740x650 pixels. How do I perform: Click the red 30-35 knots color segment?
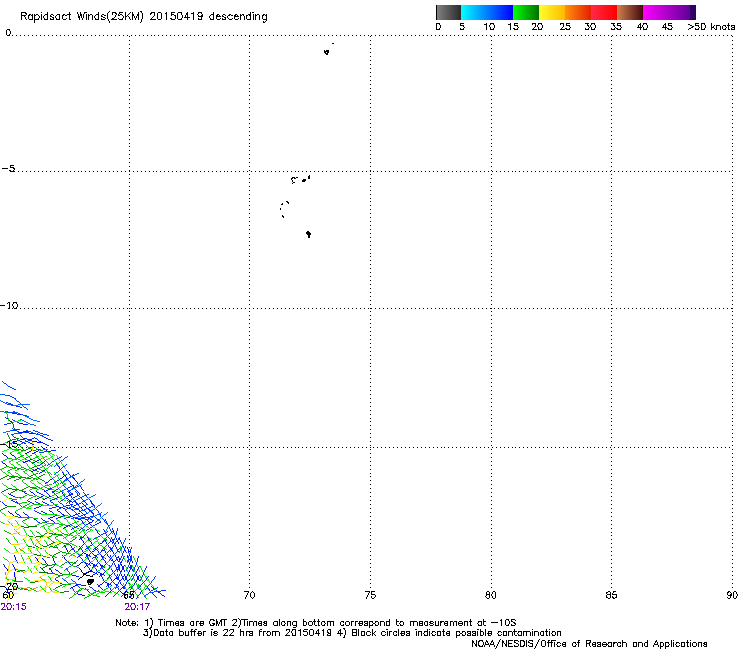tap(604, 12)
